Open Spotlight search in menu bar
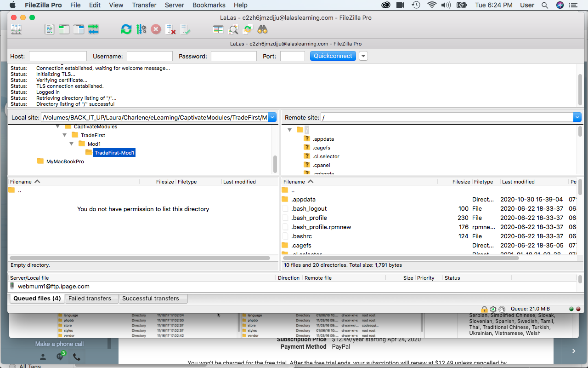Image resolution: width=588 pixels, height=368 pixels. tap(545, 5)
